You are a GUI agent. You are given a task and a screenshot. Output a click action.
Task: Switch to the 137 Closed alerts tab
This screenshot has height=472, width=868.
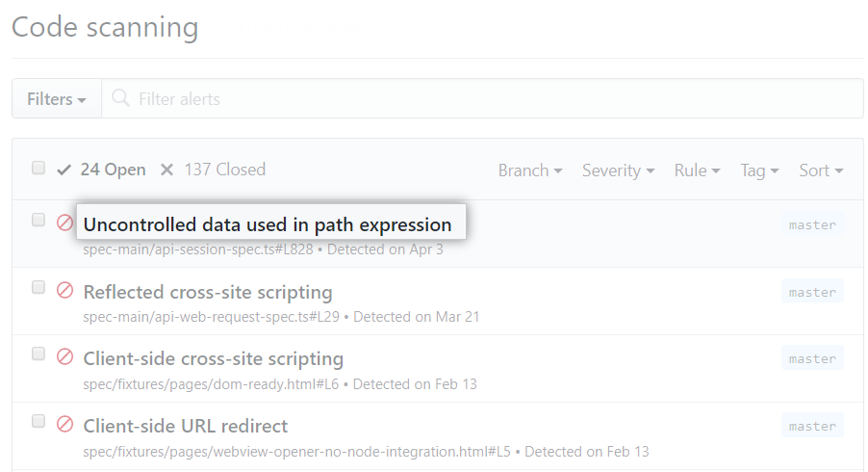213,170
